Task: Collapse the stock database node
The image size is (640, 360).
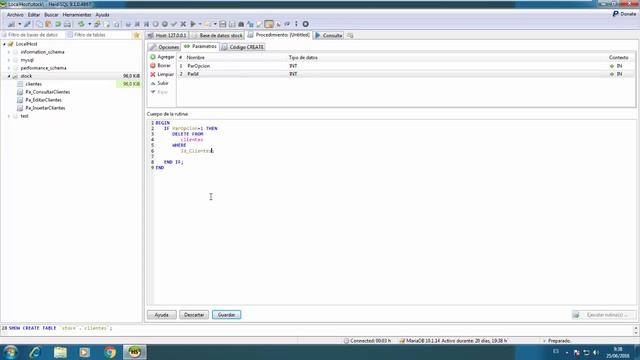Action: tap(9, 76)
